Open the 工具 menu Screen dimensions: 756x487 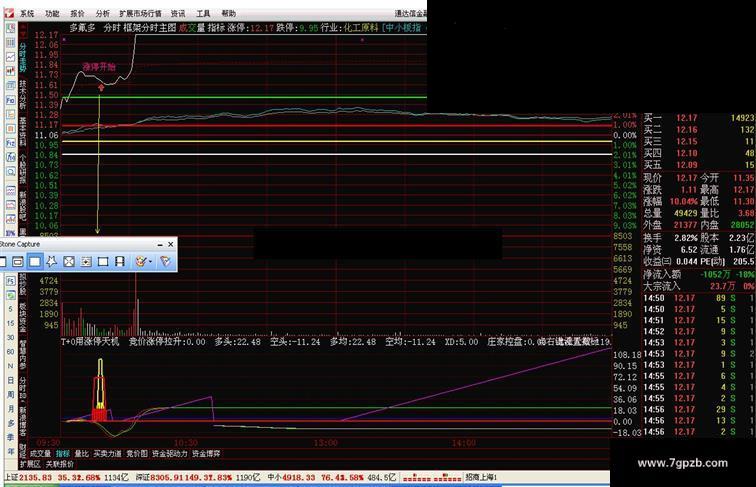[203, 14]
